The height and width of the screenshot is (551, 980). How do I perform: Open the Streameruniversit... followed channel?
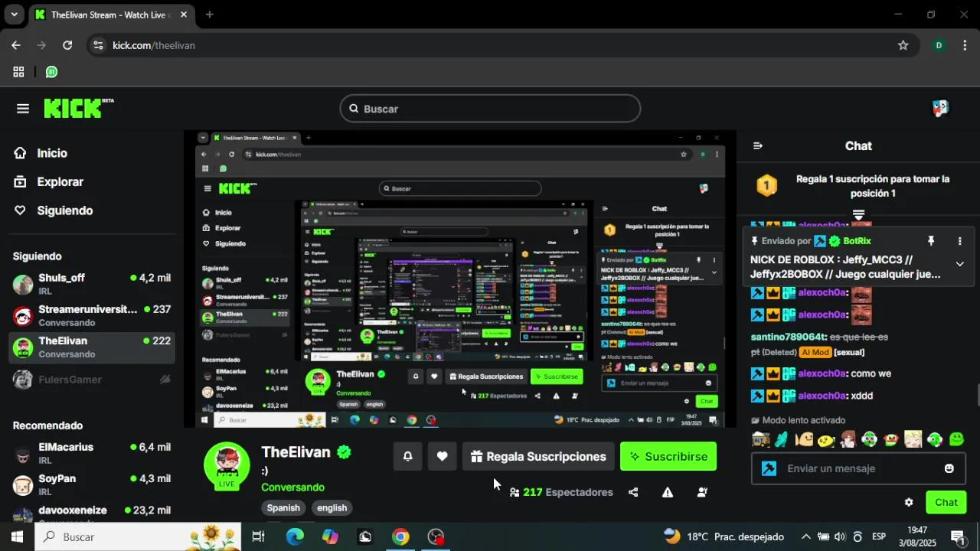[92, 315]
